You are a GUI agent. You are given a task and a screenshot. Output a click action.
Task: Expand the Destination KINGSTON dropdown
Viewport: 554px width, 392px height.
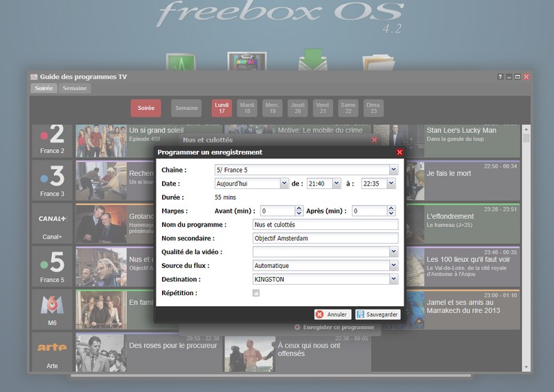pos(393,279)
